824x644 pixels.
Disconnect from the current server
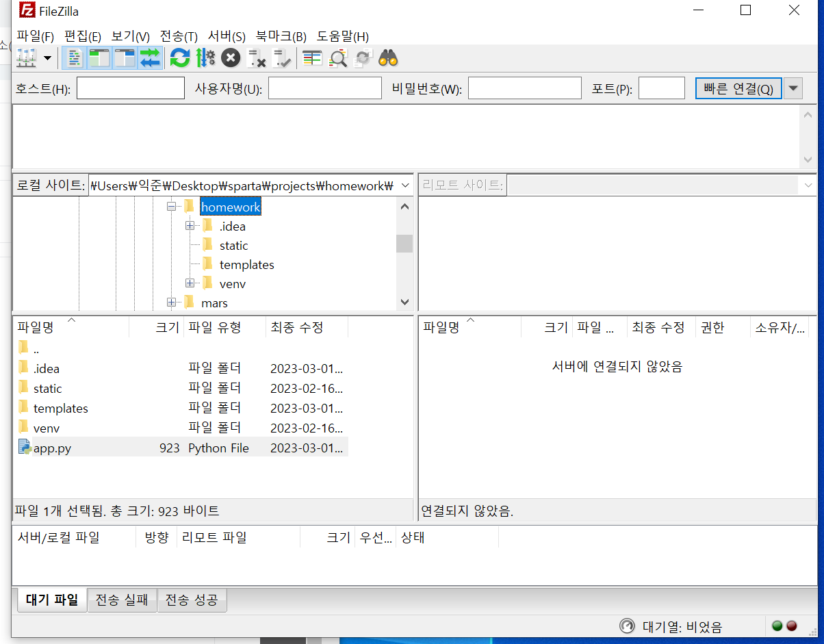(x=257, y=59)
